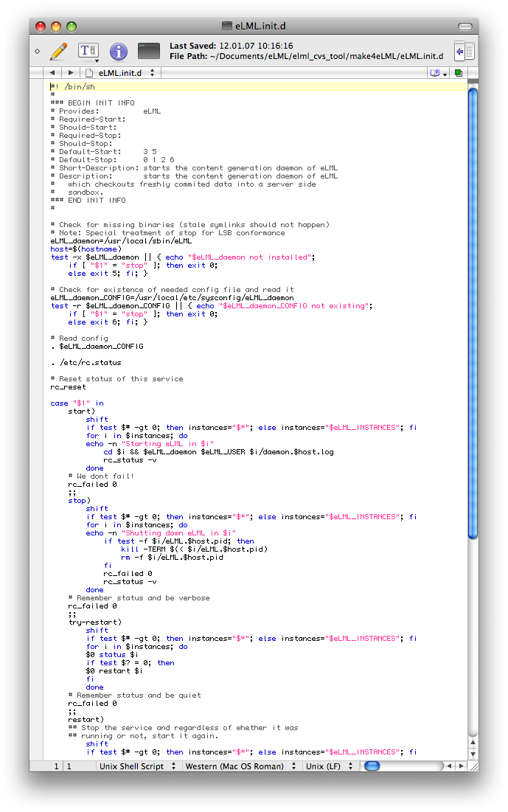Click the '# Default-Stop: 0 1 2 6' line
508x812 pixels.
click(112, 160)
